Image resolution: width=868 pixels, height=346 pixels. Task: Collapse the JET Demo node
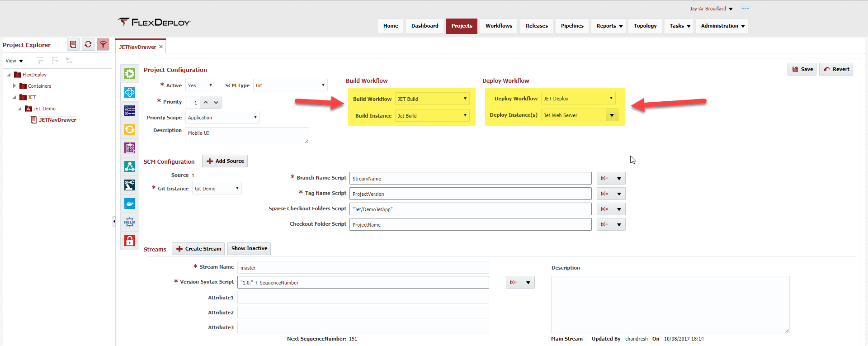tap(20, 109)
